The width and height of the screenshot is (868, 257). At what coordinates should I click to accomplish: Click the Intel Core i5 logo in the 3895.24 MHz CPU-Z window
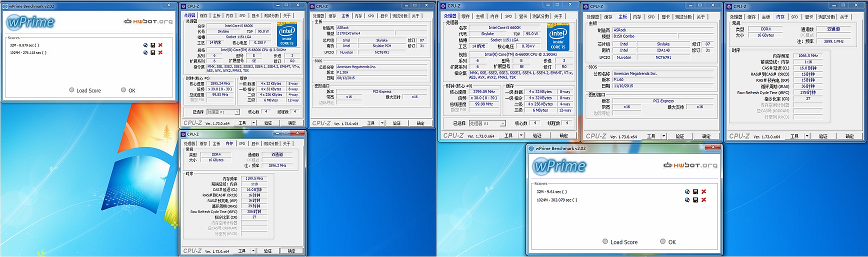[x=287, y=34]
